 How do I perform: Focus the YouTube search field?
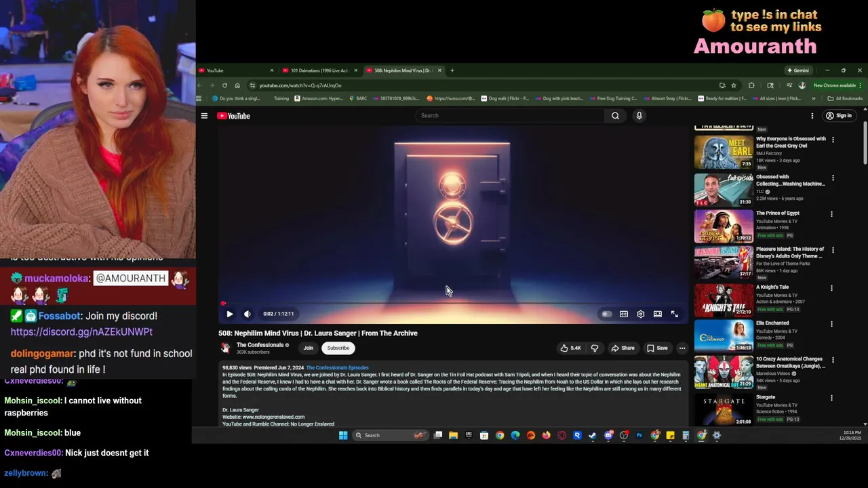coord(510,116)
